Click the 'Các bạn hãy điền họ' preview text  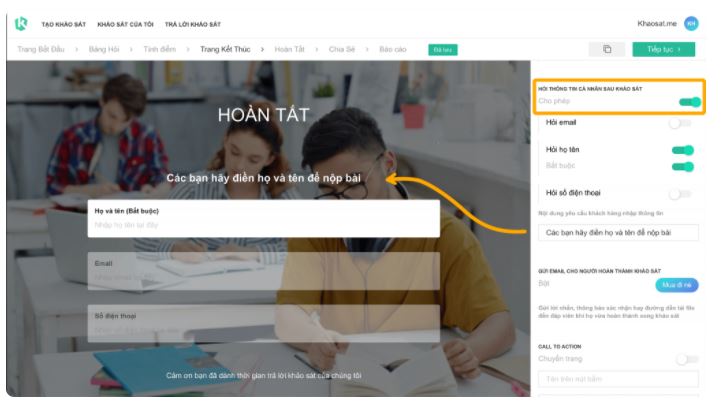point(263,178)
